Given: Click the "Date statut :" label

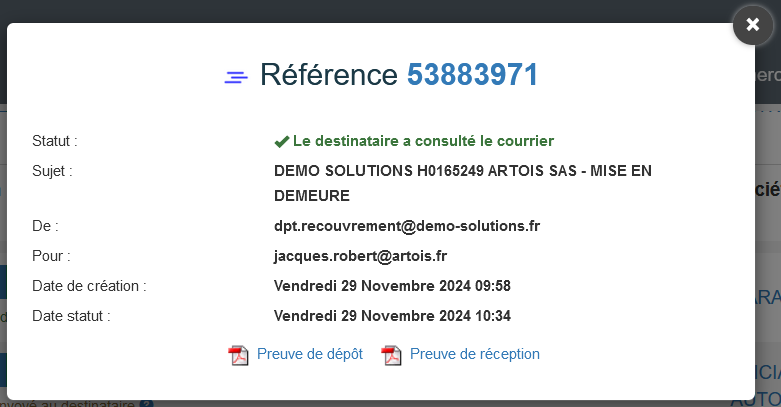Looking at the screenshot, I should 71,316.
